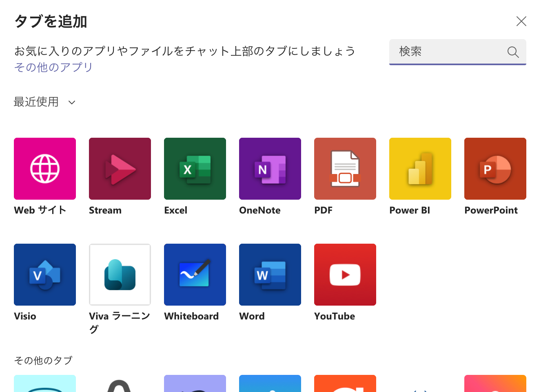Expand the 最近使用 sort dropdown
The width and height of the screenshot is (541, 392).
[45, 102]
